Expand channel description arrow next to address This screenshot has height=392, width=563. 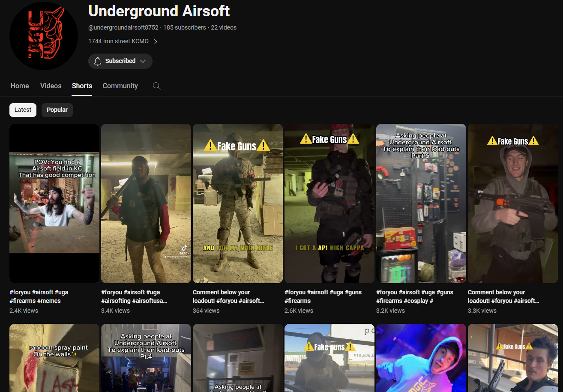pos(156,42)
